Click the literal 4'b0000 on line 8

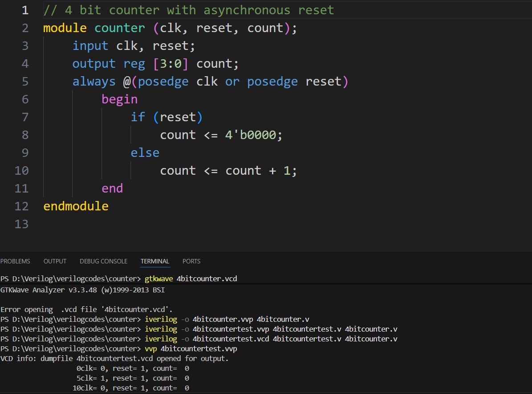[x=251, y=135]
